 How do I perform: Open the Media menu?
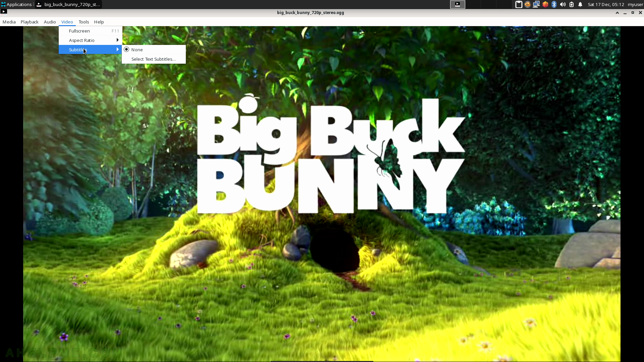click(x=9, y=22)
